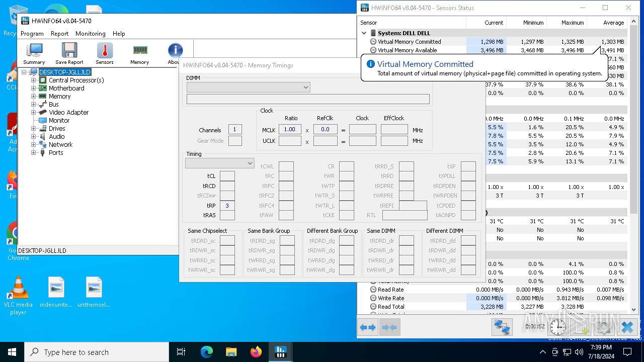
Task: Expand the Bus tree node
Action: coord(34,104)
